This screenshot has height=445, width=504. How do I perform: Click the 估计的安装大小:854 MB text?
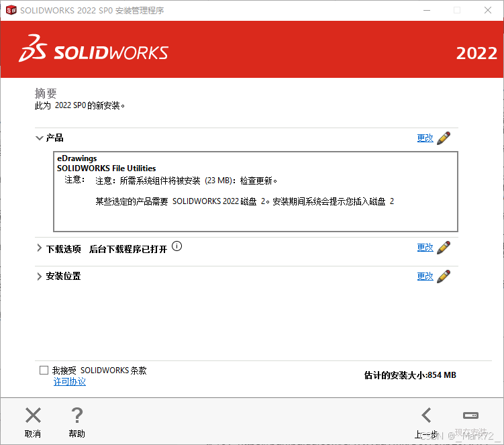point(410,375)
